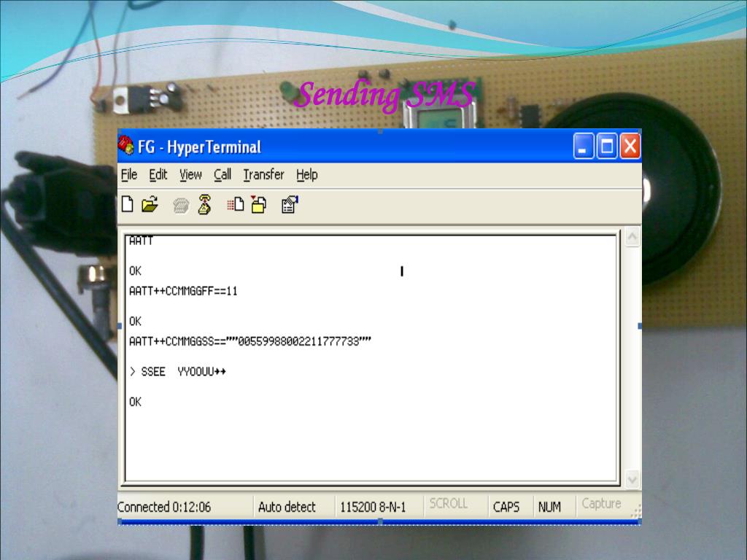Click the SCROLL status indicator
Image resolution: width=747 pixels, height=560 pixels.
[x=449, y=504]
